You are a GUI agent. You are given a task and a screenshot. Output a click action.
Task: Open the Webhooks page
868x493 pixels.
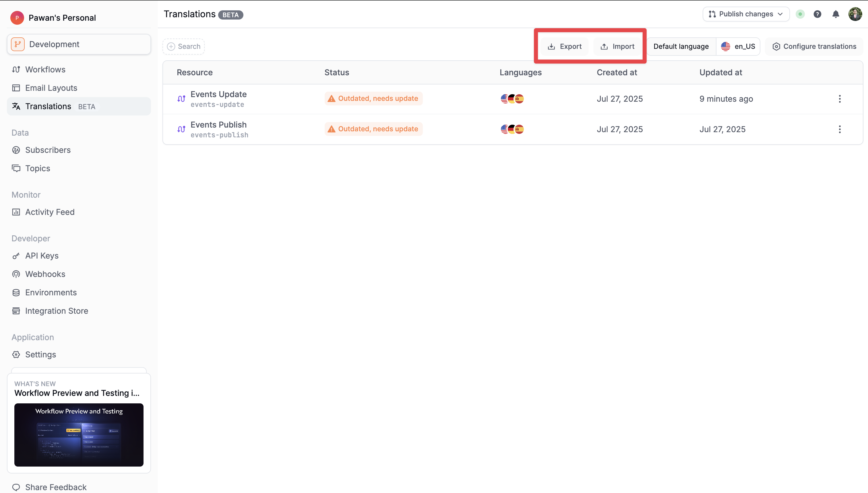[45, 274]
